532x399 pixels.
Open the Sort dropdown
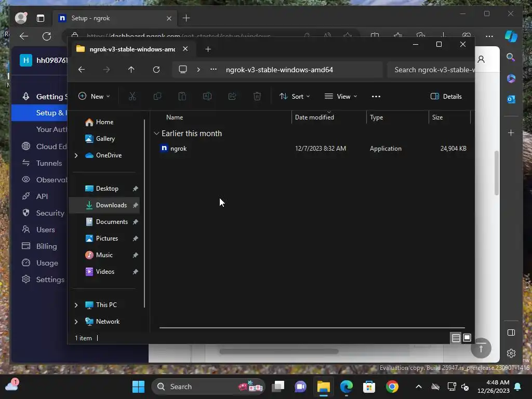pyautogui.click(x=295, y=96)
